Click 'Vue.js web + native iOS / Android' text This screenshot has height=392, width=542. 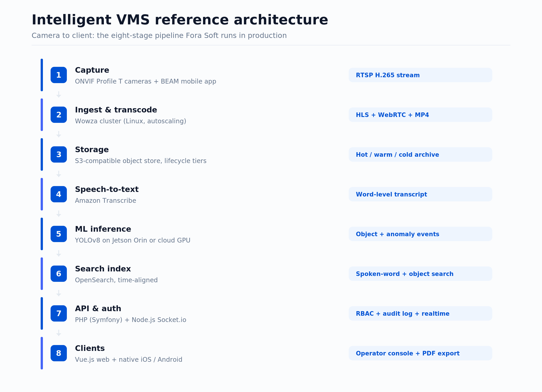[x=128, y=359]
